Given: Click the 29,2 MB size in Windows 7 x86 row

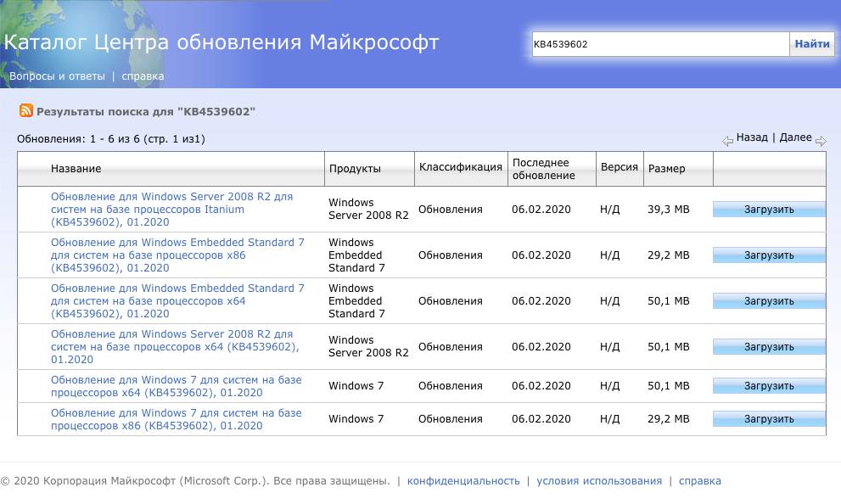Looking at the screenshot, I should click(x=668, y=419).
